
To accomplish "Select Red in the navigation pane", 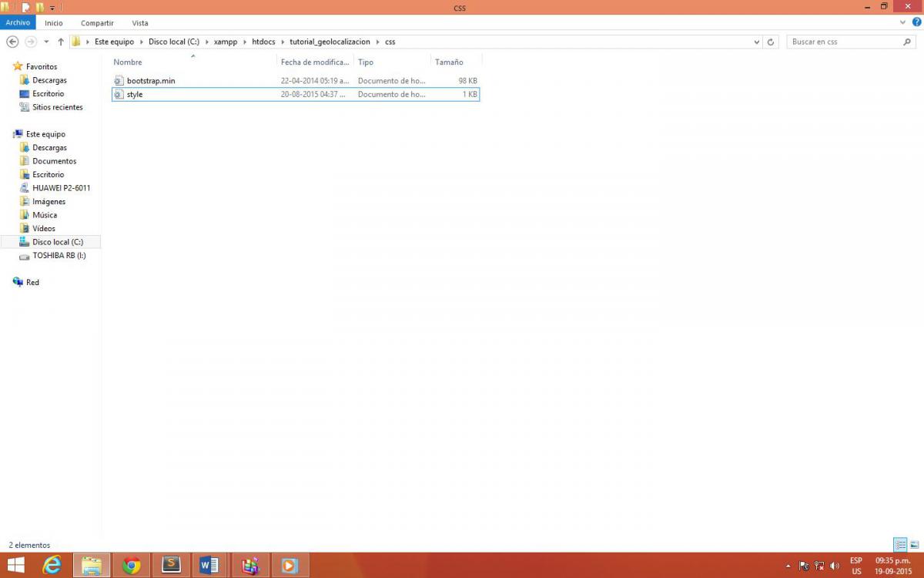I will [32, 282].
